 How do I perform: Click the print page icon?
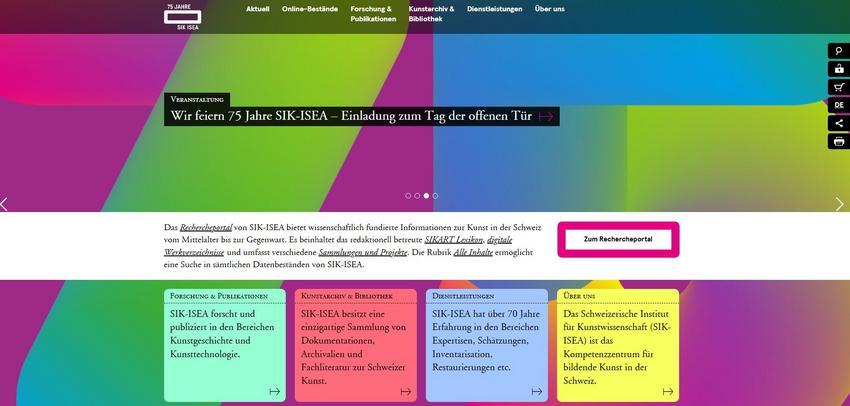tap(839, 141)
